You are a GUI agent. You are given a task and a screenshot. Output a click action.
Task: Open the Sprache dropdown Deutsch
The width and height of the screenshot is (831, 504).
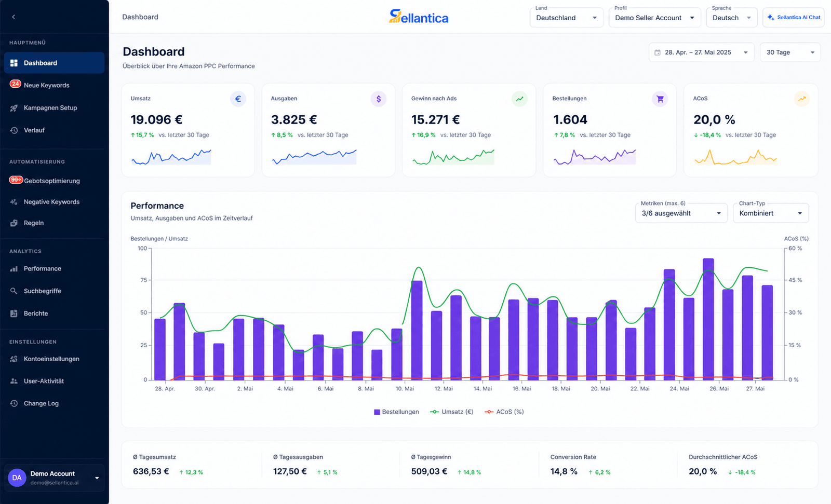(731, 18)
